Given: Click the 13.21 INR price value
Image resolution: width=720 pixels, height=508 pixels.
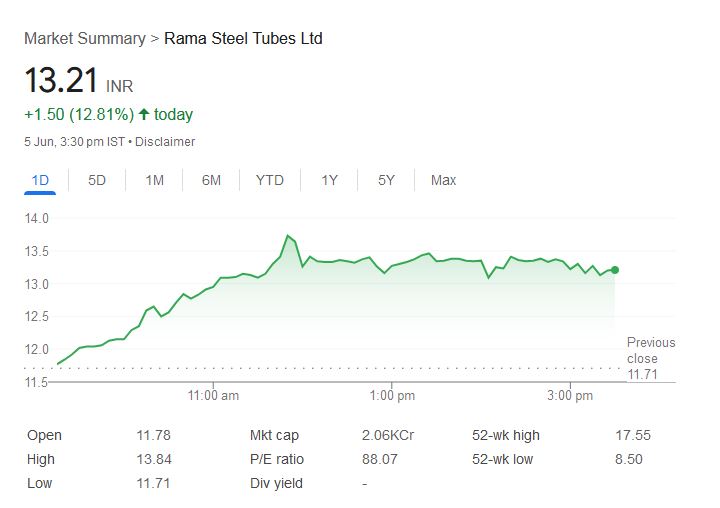Looking at the screenshot, I should [60, 80].
